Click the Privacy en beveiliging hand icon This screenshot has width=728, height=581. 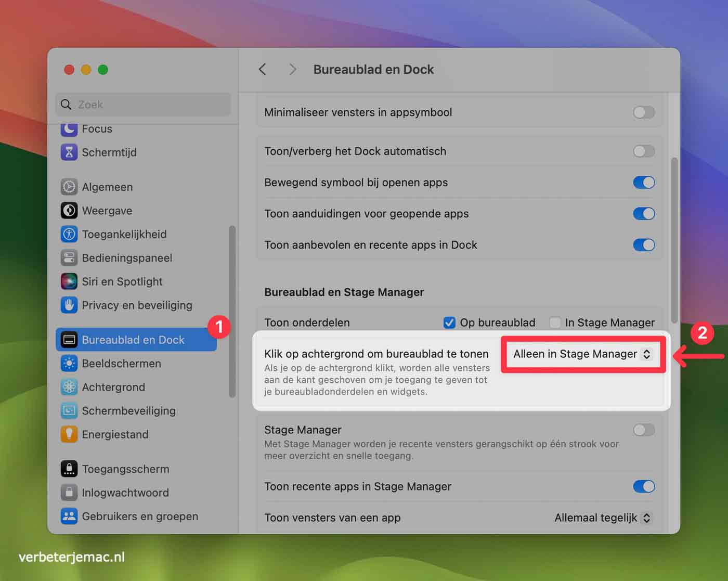[69, 305]
